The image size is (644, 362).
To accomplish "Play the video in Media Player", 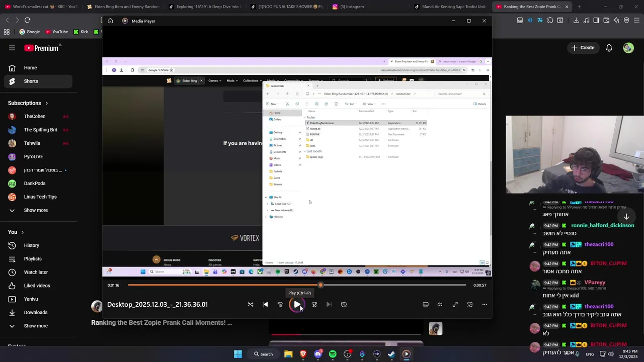I will (x=297, y=304).
